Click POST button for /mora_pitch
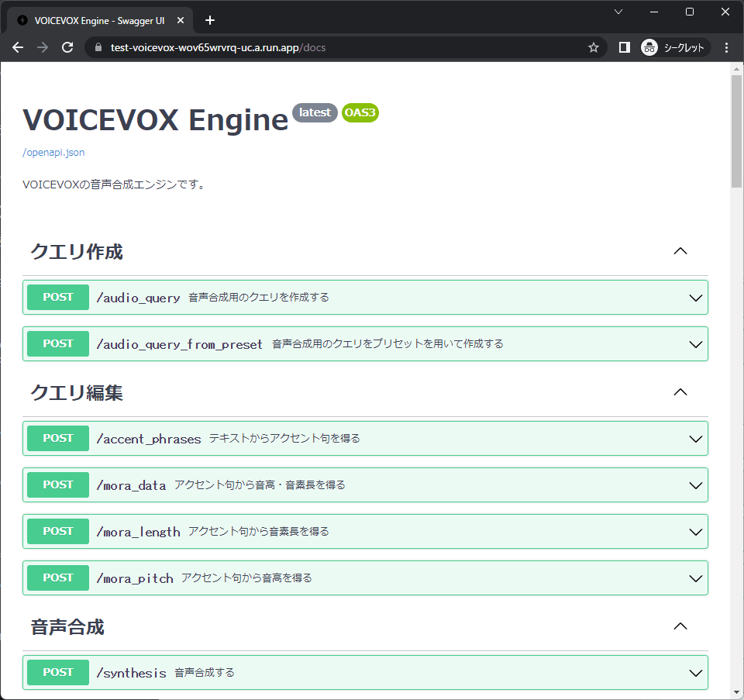Viewport: 744px width, 700px height. click(58, 578)
